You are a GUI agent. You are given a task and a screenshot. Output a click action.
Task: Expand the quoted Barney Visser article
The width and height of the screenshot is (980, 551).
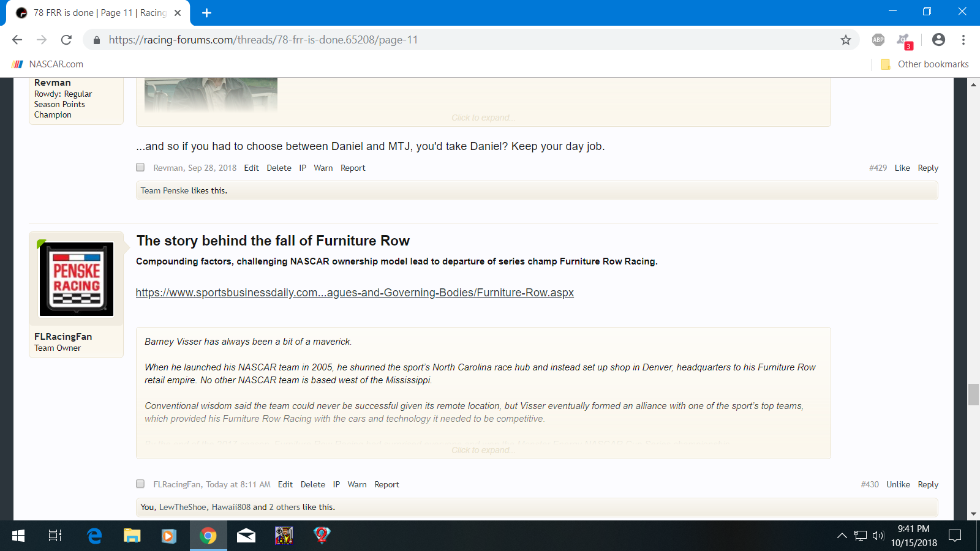point(483,450)
